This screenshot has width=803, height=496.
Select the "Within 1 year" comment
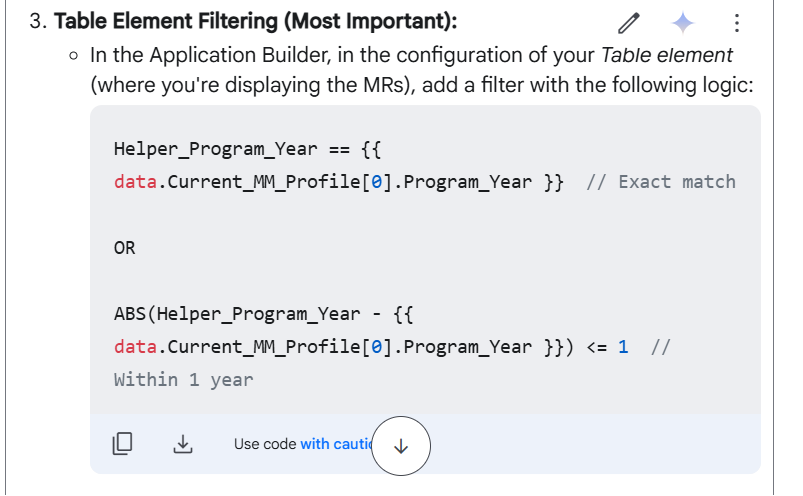click(x=183, y=380)
